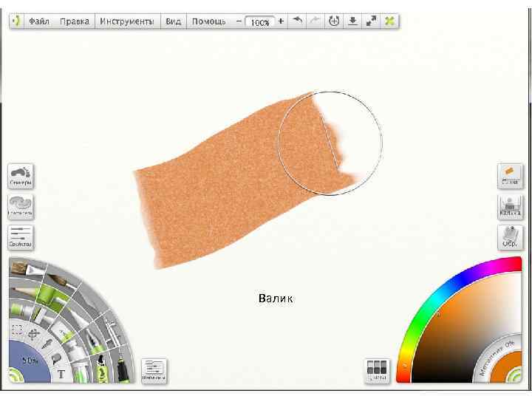Toggle fullscreen with the diagonal arrows icon
Viewport: 532px width, 399px height.
(x=372, y=21)
